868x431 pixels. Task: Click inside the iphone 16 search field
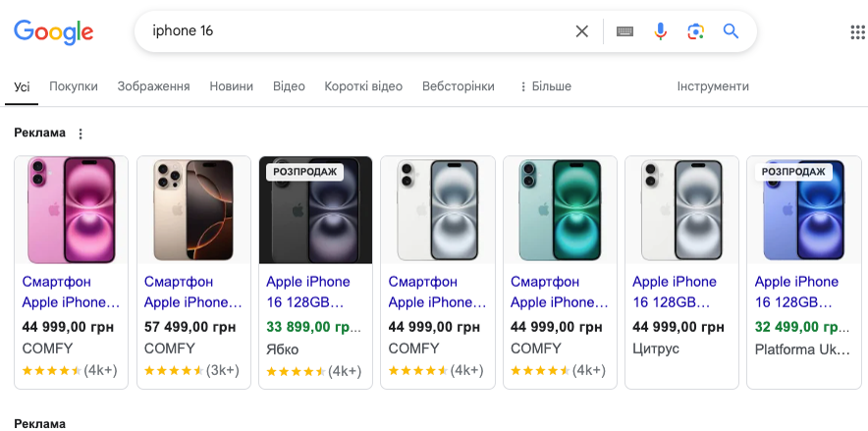tap(353, 31)
